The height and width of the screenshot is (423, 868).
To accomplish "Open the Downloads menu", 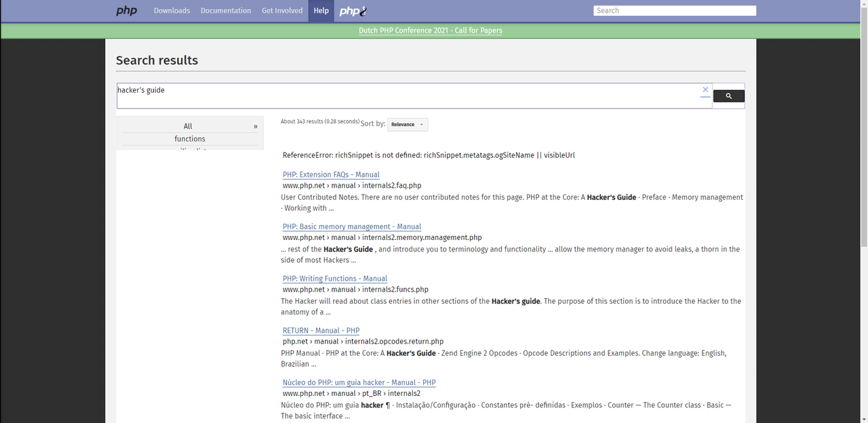I will tap(172, 11).
